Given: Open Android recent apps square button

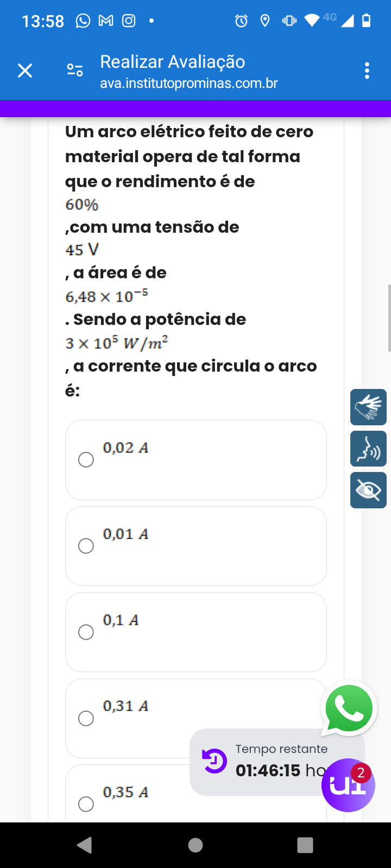Looking at the screenshot, I should point(305,845).
